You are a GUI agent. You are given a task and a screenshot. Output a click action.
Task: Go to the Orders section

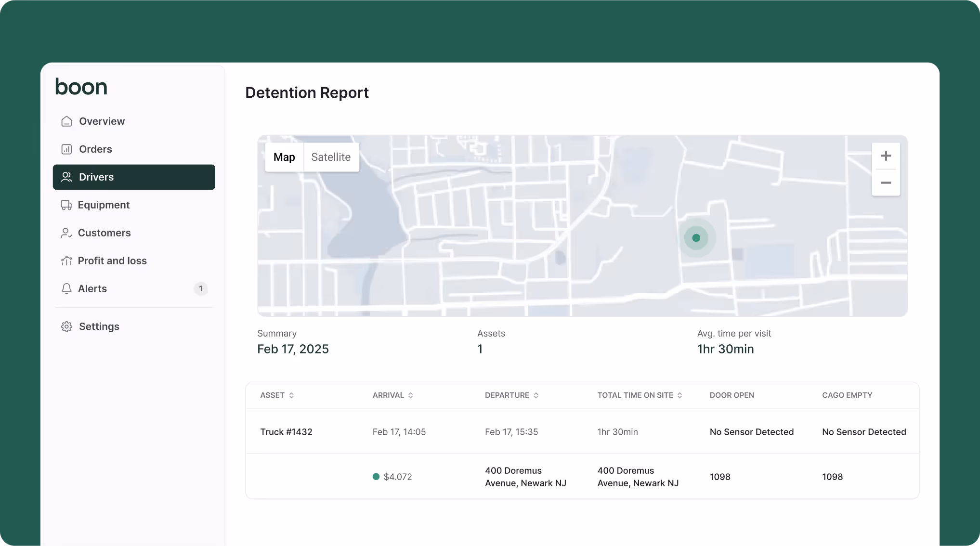point(95,149)
